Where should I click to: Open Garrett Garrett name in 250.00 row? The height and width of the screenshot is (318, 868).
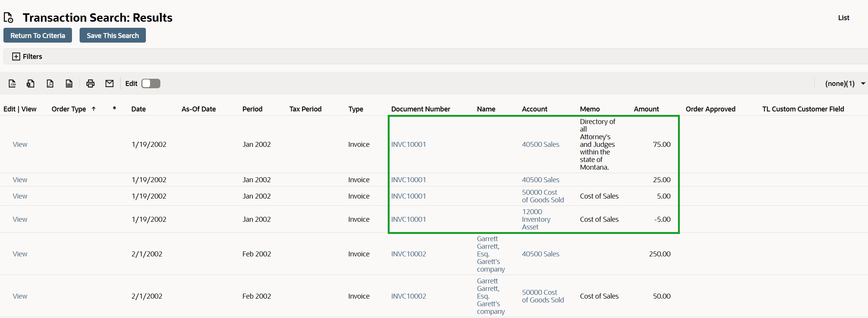[491, 254]
